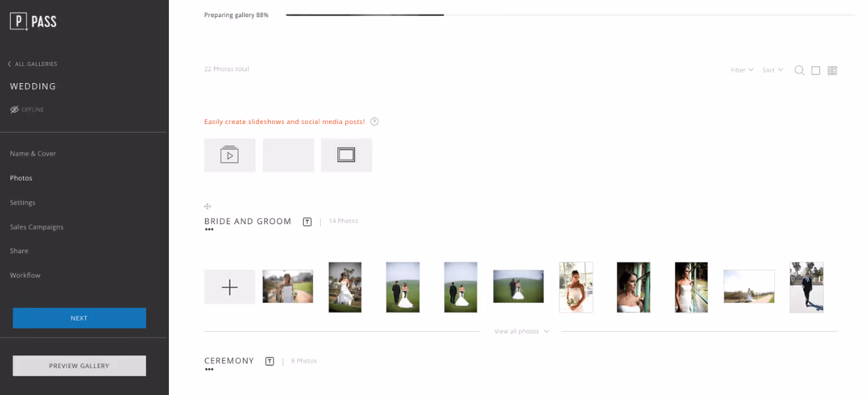868x395 pixels.
Task: Open the Filter dropdown
Action: [742, 70]
